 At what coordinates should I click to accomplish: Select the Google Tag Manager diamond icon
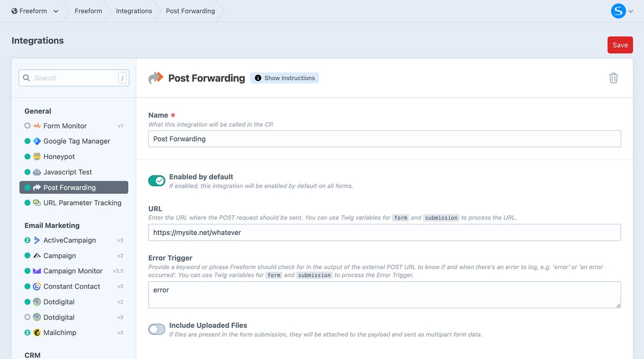35,141
